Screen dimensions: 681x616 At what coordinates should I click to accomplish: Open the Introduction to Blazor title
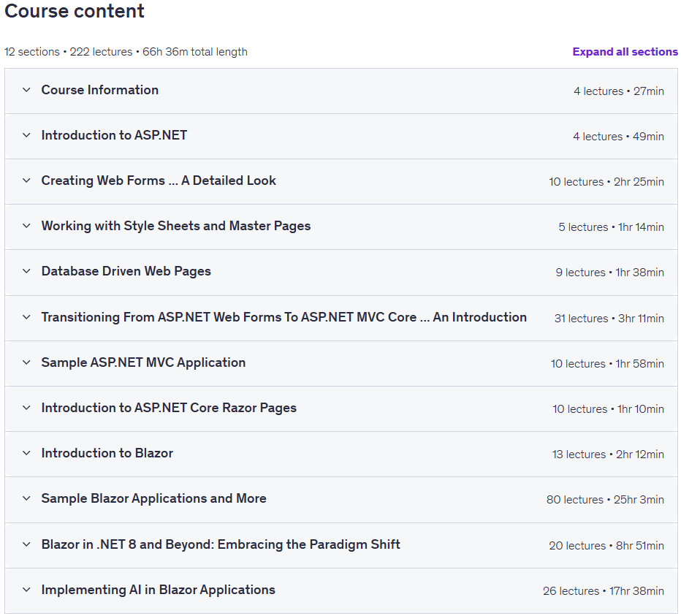point(107,453)
